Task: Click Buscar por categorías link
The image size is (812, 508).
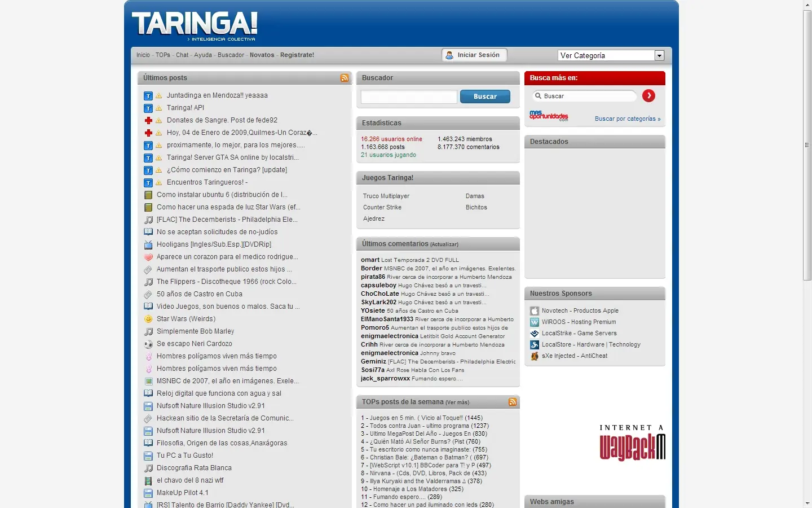Action: [628, 119]
